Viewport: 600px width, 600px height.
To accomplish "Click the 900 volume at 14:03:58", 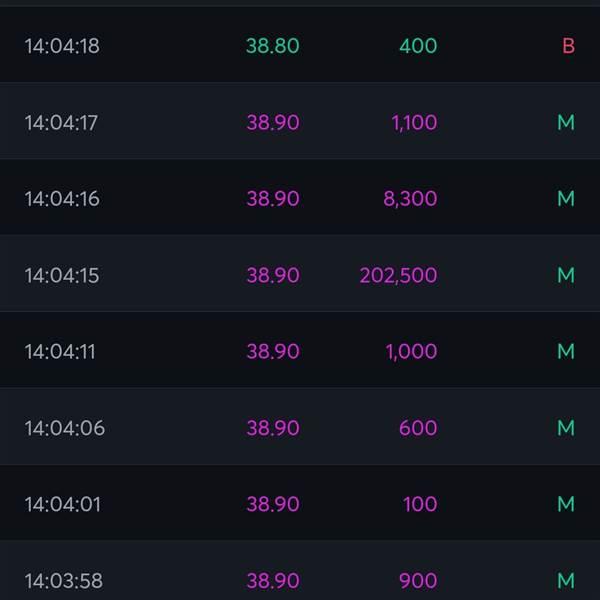I will click(x=418, y=580).
